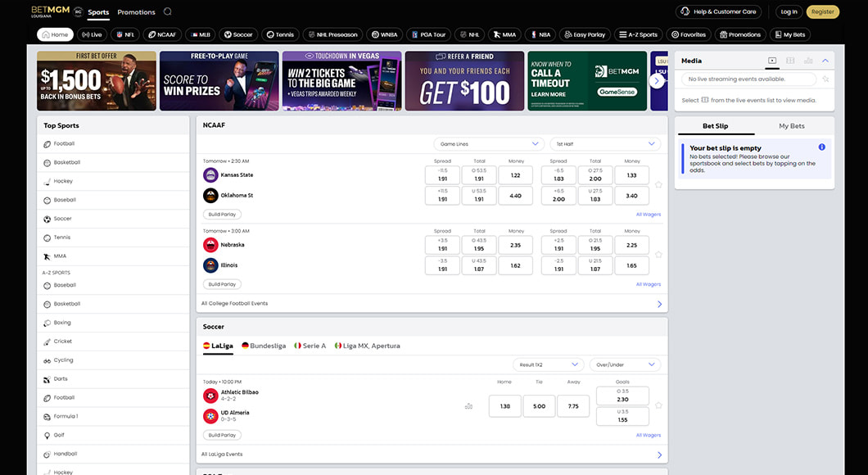Click the Handball sidebar icon
Viewport: 868px width, 475px height.
coord(47,454)
